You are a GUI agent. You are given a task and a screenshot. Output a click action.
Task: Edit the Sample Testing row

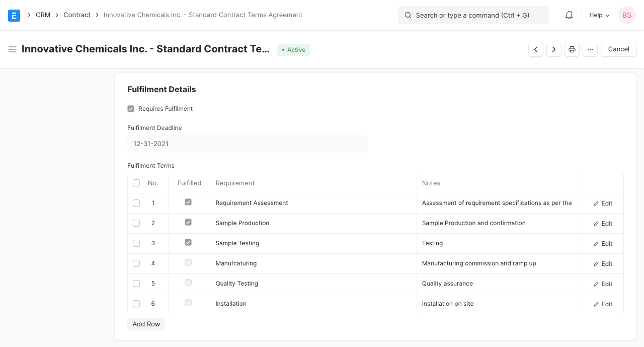(x=603, y=243)
